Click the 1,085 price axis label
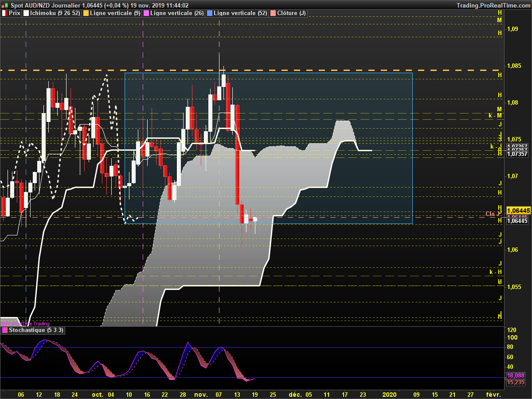532x399 pixels. coord(514,66)
